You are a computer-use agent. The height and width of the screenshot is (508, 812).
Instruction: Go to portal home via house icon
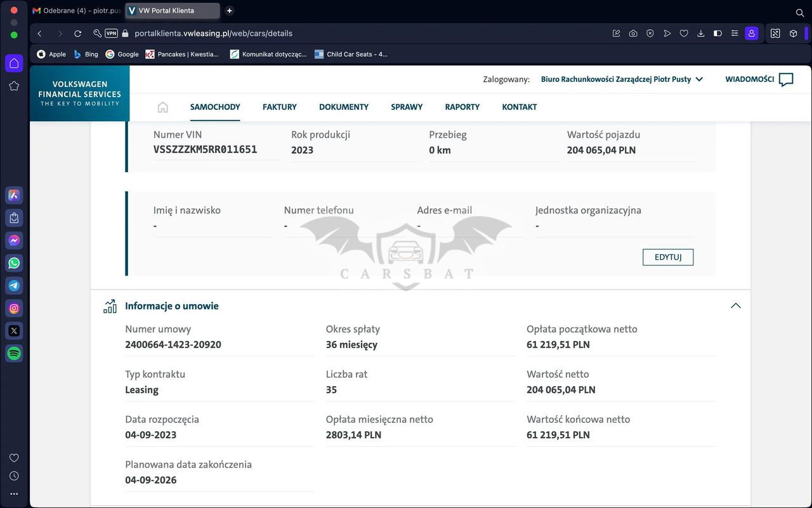tap(163, 107)
